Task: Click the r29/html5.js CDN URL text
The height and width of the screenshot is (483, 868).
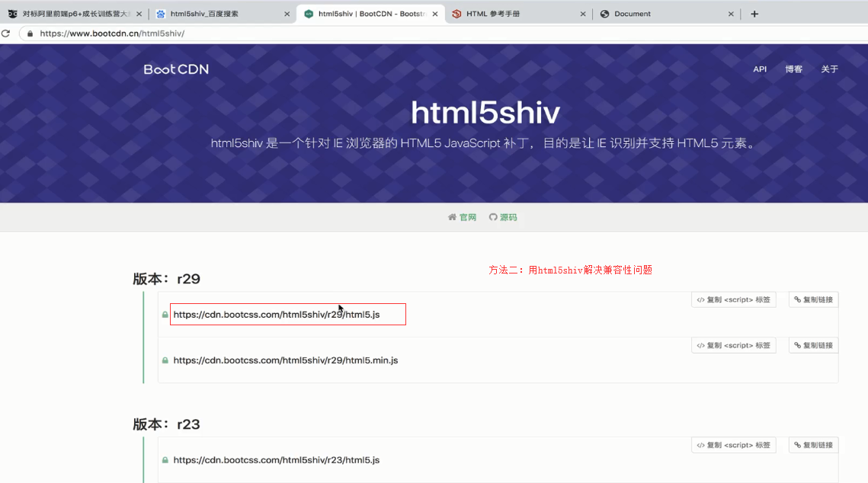Action: [276, 314]
